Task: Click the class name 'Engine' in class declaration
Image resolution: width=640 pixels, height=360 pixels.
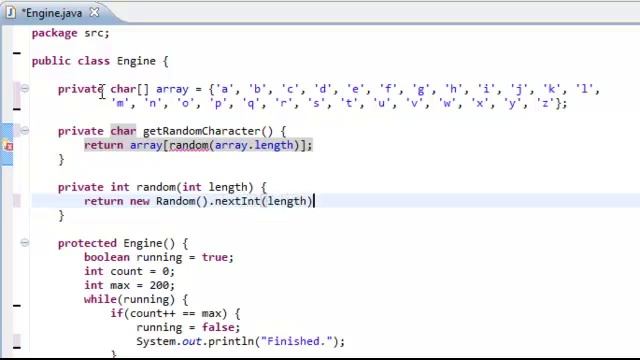Action: point(136,61)
